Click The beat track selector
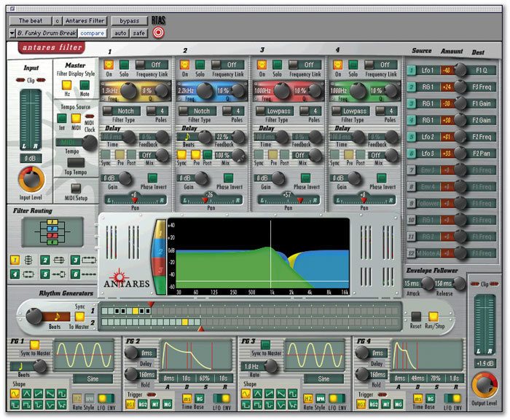 click(31, 21)
